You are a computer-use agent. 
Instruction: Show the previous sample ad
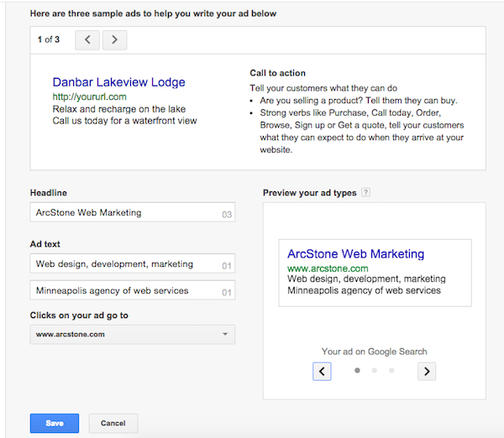coord(87,40)
